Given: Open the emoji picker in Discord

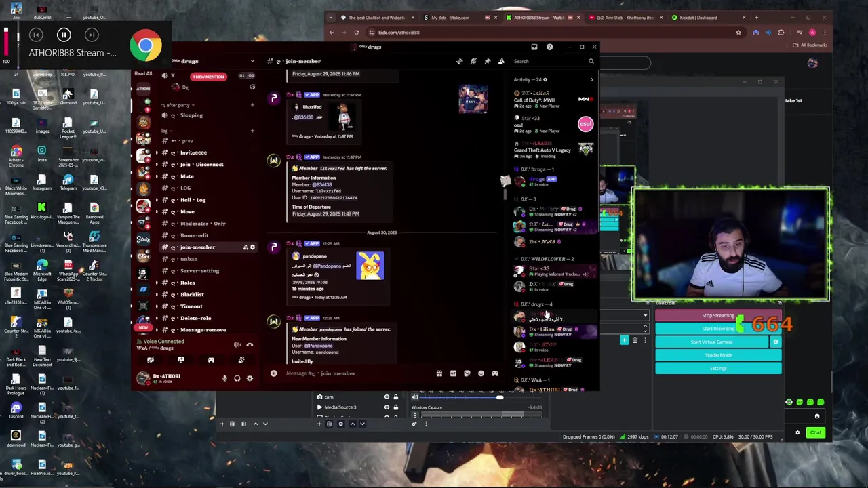Looking at the screenshot, I should pyautogui.click(x=481, y=373).
